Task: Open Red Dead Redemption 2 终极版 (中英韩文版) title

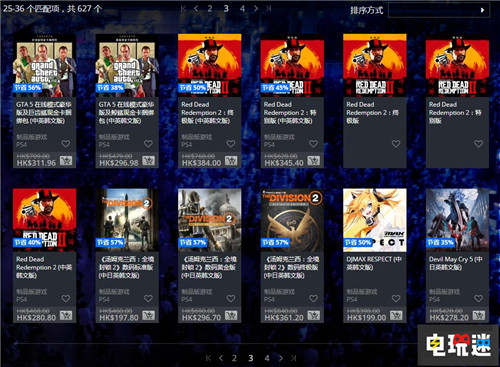Action: point(207,112)
